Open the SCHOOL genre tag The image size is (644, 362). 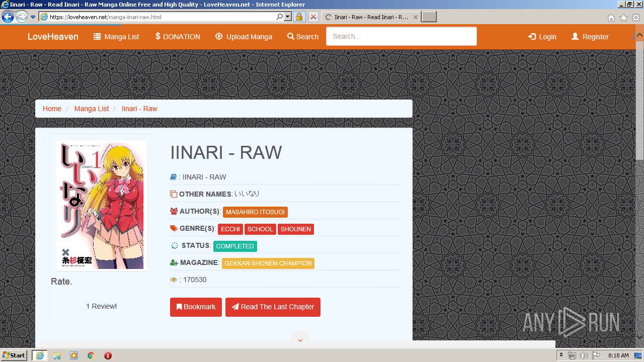tap(260, 229)
